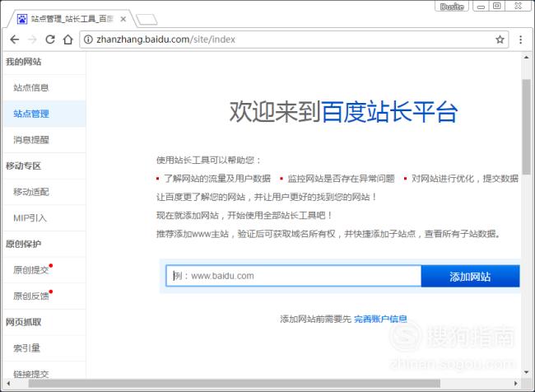Click the Dusite profile button
Screen dimensions: 535x392
452,6
